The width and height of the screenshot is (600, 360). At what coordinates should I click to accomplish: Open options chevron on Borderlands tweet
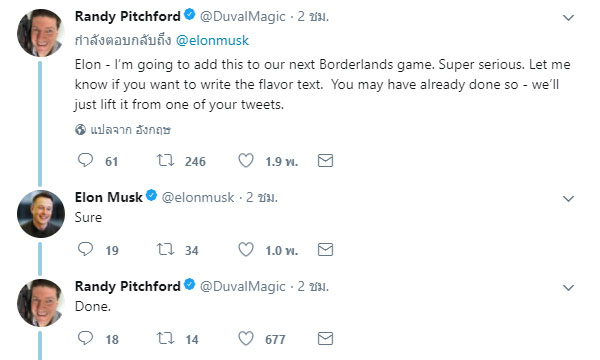point(568,18)
